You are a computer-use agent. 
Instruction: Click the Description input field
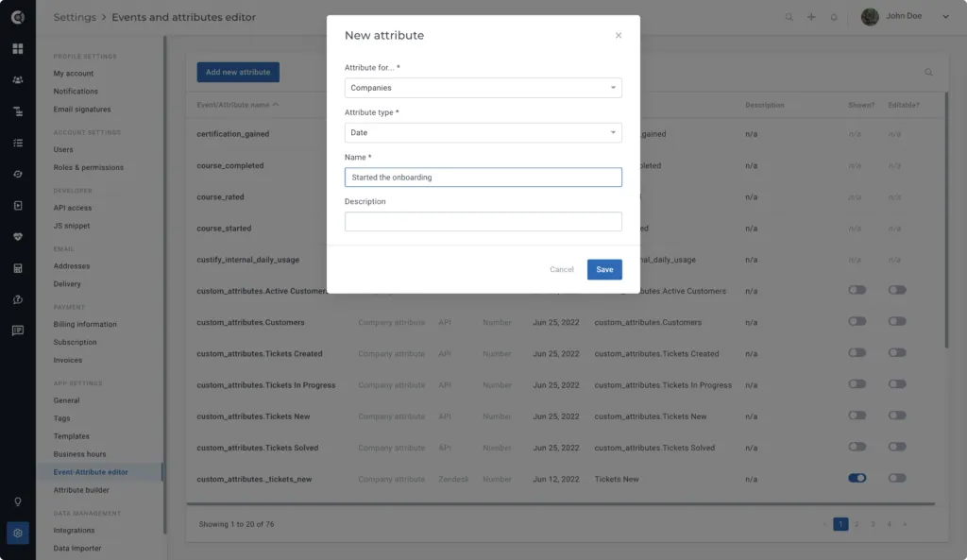click(483, 221)
